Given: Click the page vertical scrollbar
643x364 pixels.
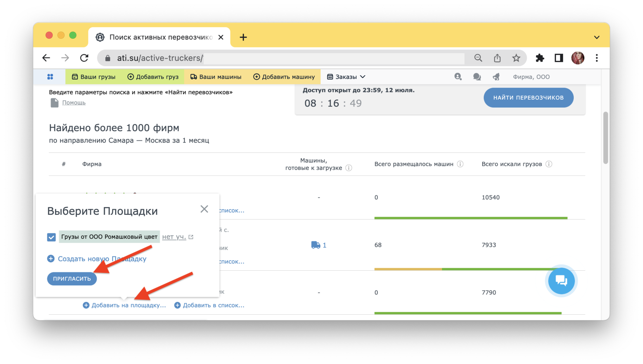Looking at the screenshot, I should point(605,138).
